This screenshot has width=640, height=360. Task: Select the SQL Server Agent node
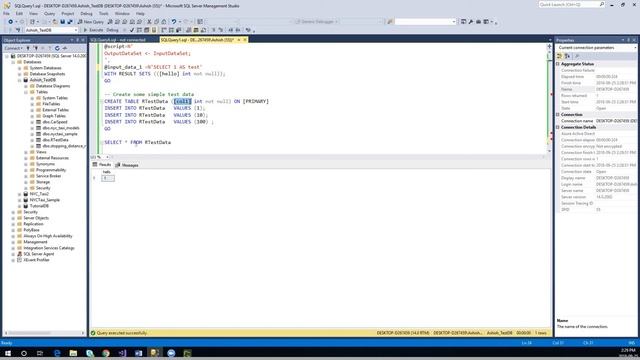38,254
